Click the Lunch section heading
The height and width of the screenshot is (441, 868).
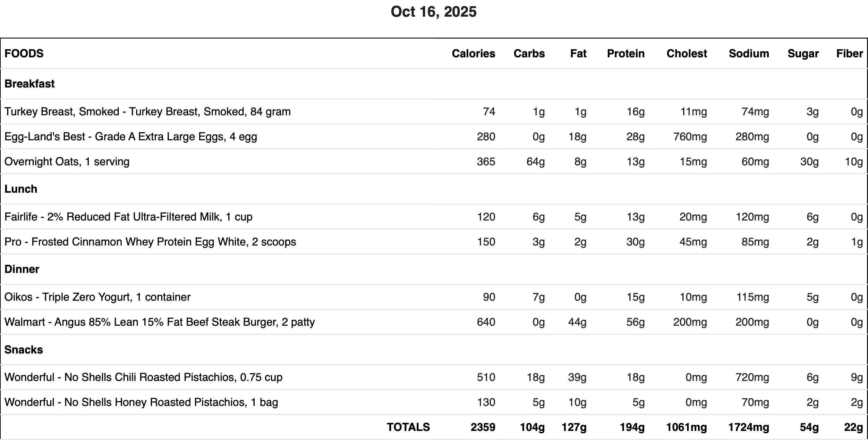(x=21, y=189)
